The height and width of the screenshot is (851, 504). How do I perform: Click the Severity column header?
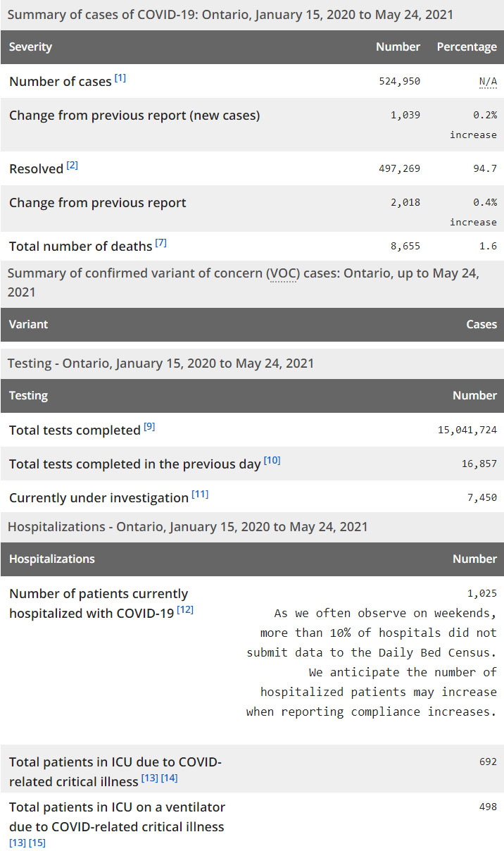pos(31,47)
